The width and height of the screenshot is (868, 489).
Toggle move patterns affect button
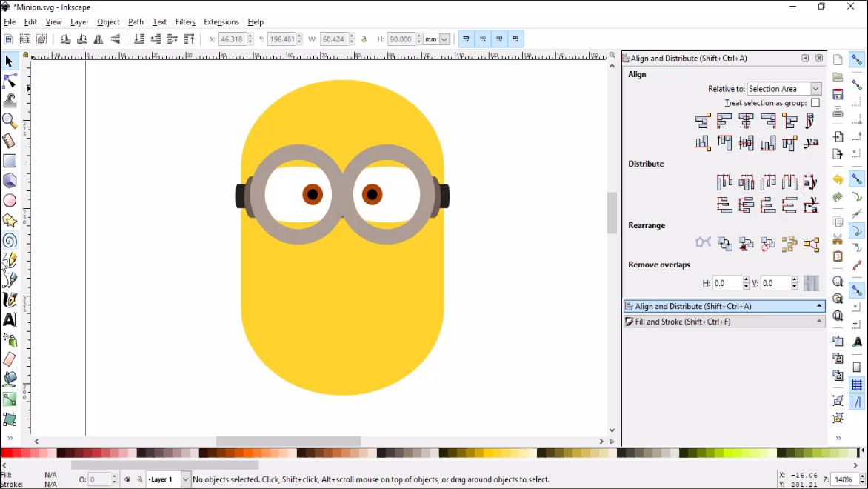516,39
